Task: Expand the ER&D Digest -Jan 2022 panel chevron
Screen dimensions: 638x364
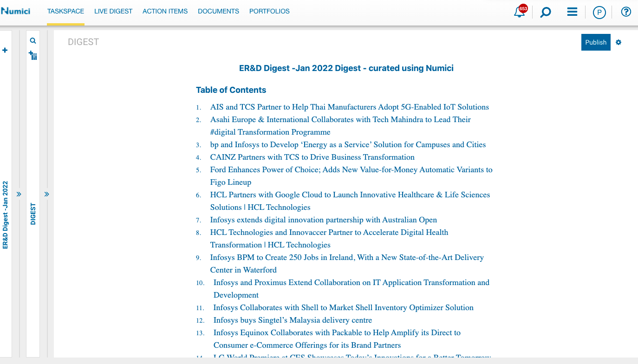Action: [19, 194]
